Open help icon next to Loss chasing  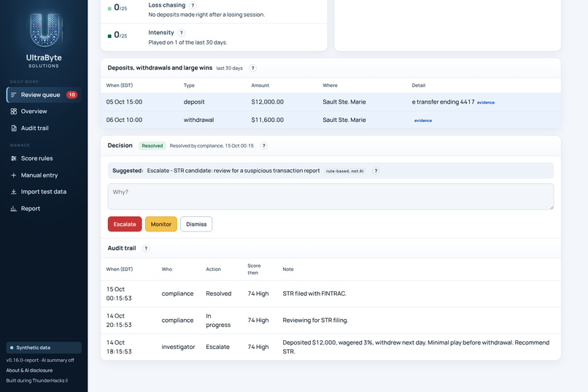pyautogui.click(x=193, y=5)
